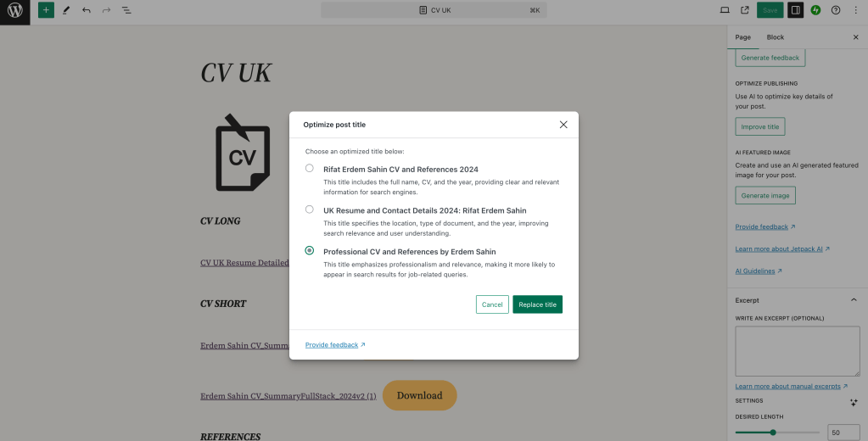The height and width of the screenshot is (441, 868).
Task: Click the Replace title button
Action: [538, 304]
